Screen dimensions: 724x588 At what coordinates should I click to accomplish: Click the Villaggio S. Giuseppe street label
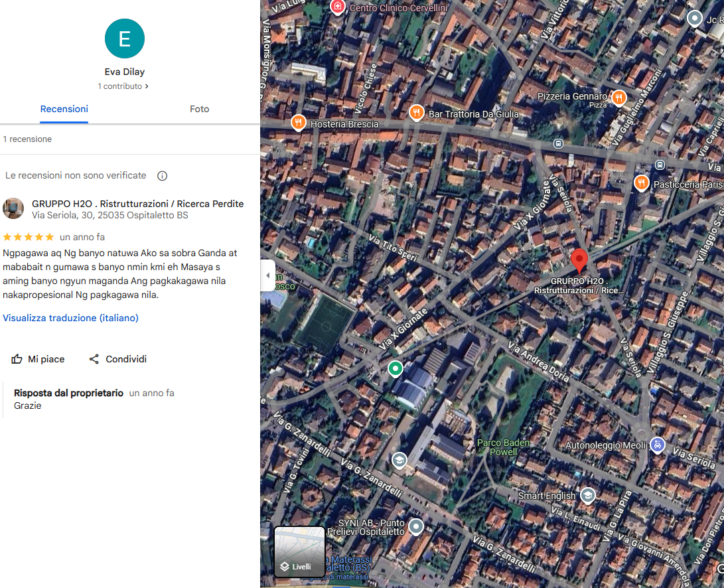667,332
